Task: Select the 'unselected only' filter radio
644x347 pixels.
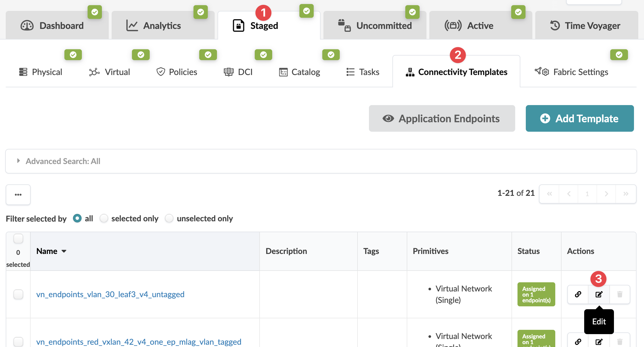Action: tap(169, 218)
